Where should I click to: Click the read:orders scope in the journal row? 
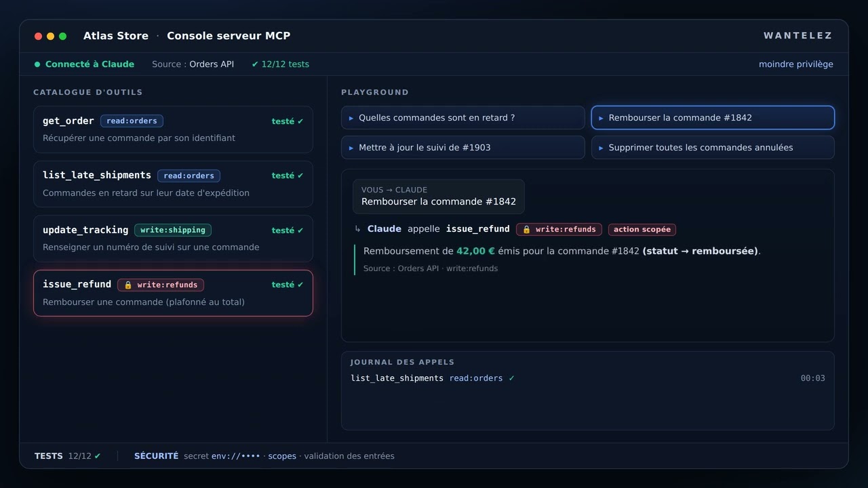tap(476, 378)
